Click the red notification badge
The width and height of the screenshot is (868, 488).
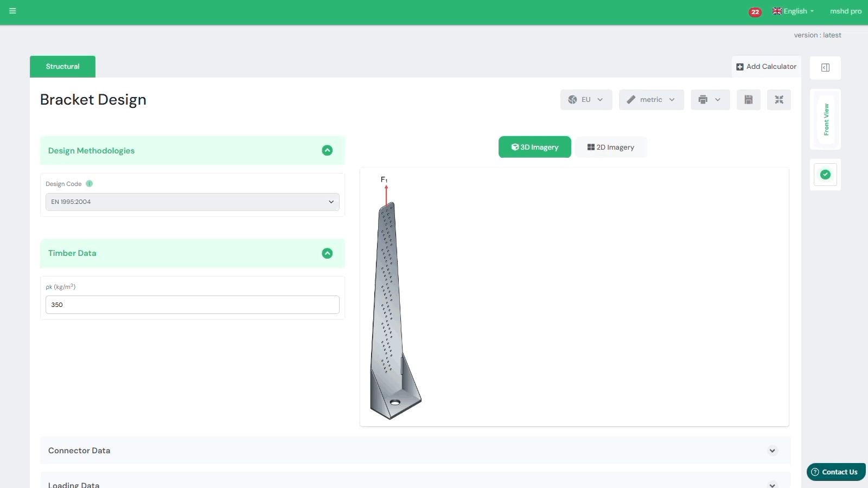755,12
